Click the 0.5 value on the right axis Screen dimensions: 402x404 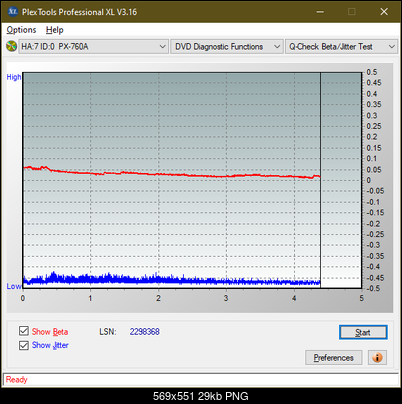[372, 72]
